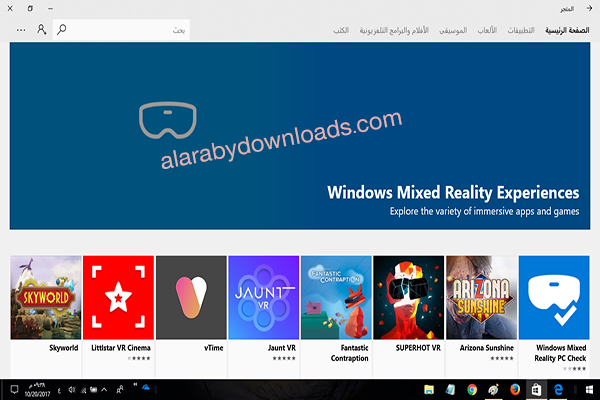600x400 pixels.
Task: Open the الأفلام والبرامج التلفزيونية tab
Action: point(394,30)
